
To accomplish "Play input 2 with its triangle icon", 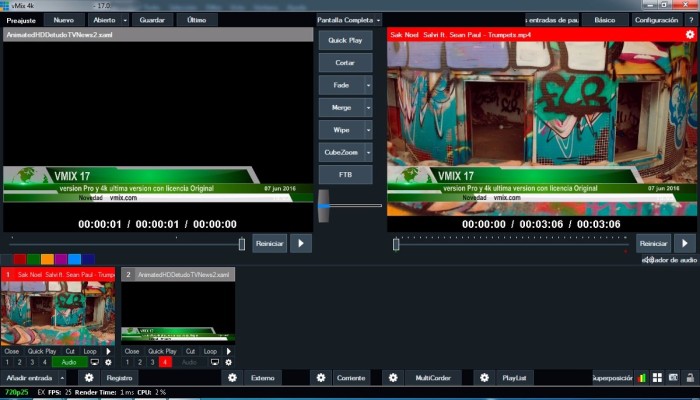I will click(229, 351).
